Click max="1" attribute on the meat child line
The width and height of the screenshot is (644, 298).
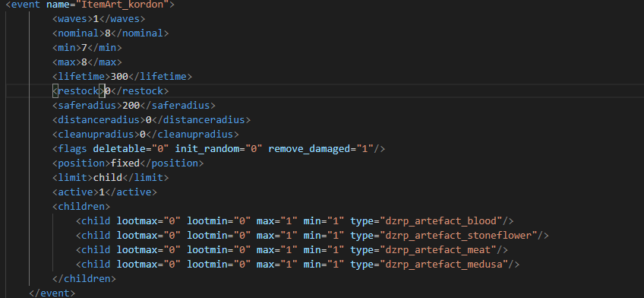pos(277,249)
